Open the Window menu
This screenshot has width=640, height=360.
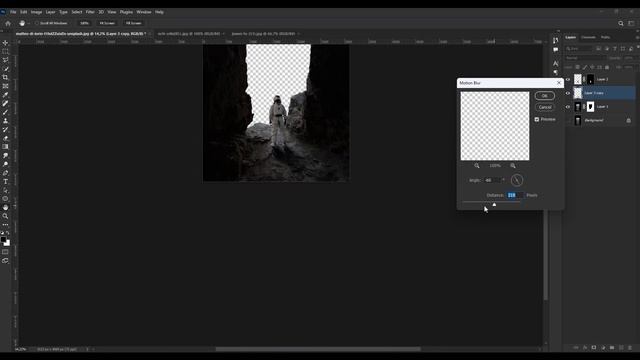click(144, 12)
